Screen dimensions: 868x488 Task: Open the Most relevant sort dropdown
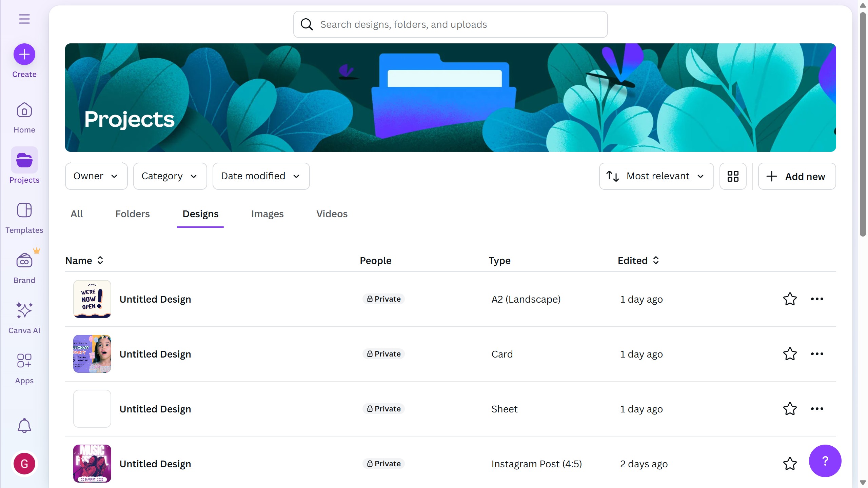click(656, 176)
